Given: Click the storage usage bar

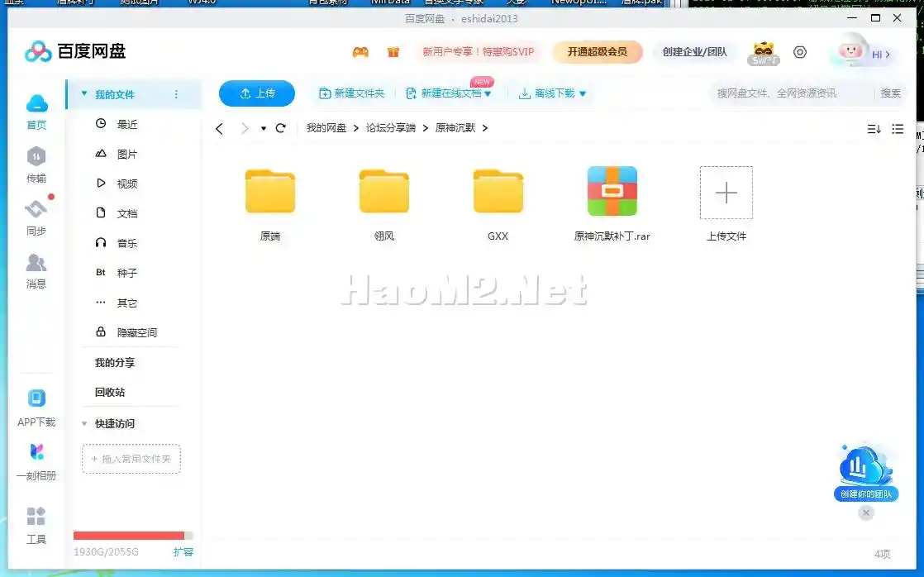Looking at the screenshot, I should [x=133, y=536].
